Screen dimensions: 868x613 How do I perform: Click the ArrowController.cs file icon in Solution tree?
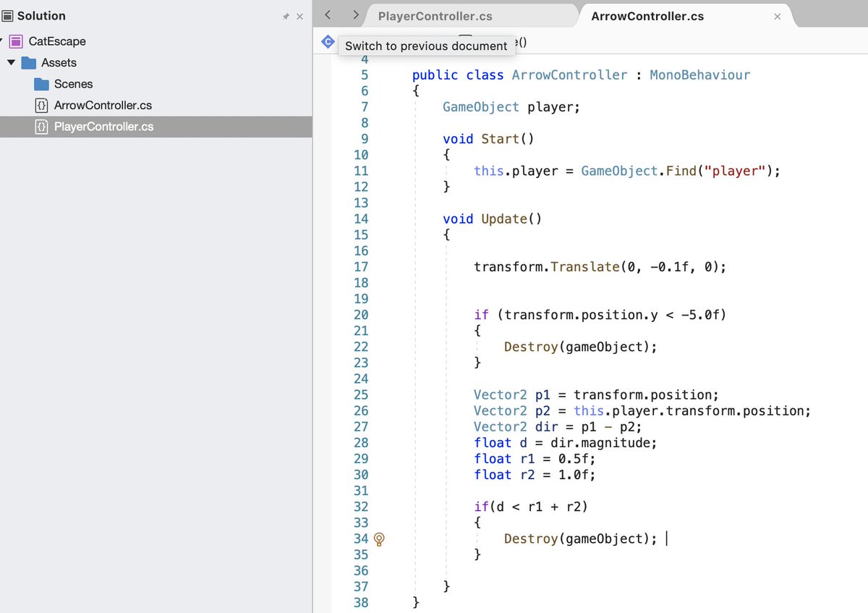(x=42, y=106)
